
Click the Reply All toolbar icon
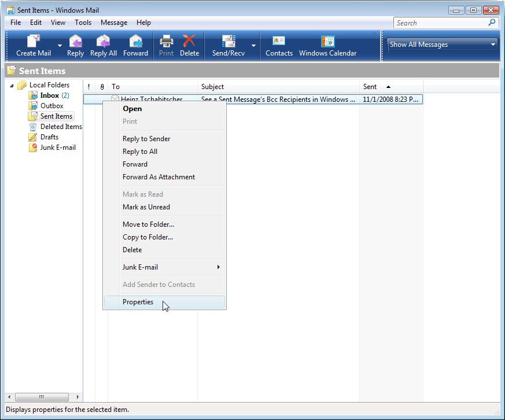pos(103,41)
